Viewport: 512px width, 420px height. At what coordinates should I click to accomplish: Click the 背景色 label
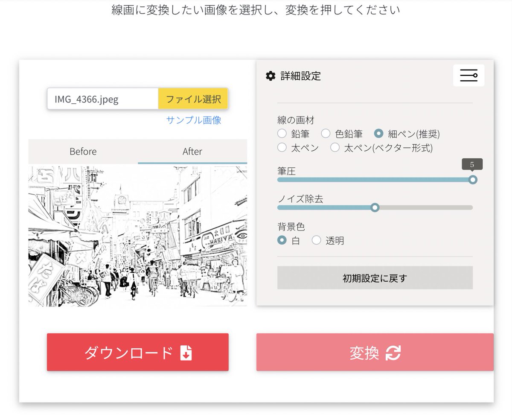click(291, 227)
